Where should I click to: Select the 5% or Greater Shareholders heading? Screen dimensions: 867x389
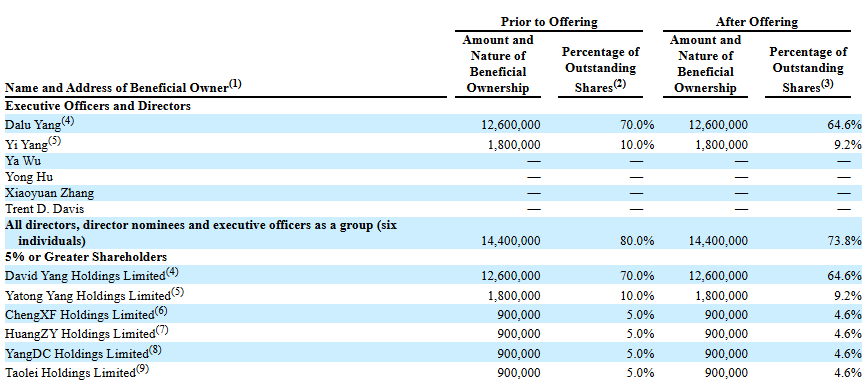pyautogui.click(x=86, y=257)
